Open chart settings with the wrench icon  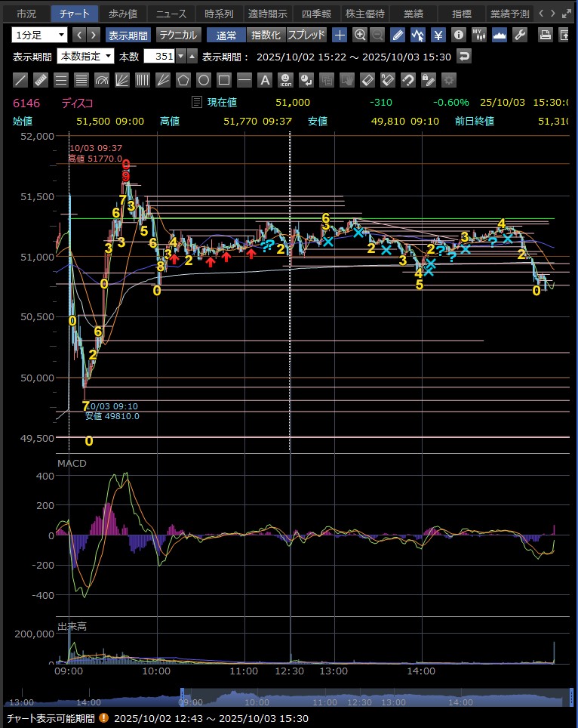click(519, 35)
